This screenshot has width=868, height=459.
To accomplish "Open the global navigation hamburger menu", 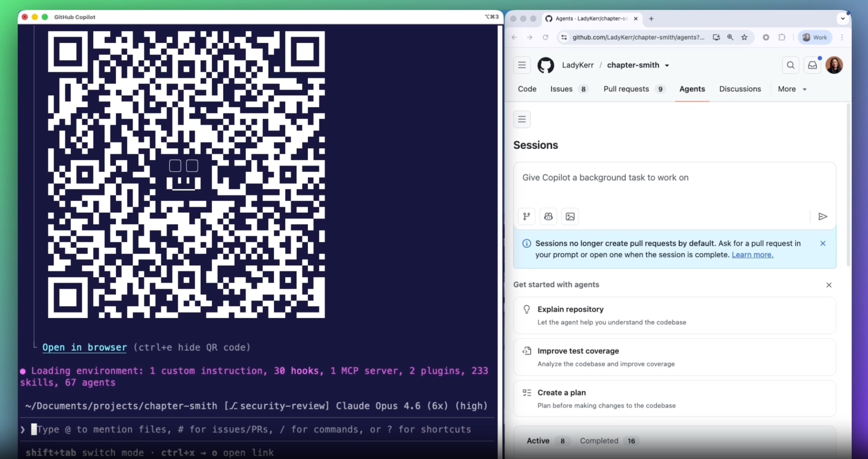I will (522, 65).
